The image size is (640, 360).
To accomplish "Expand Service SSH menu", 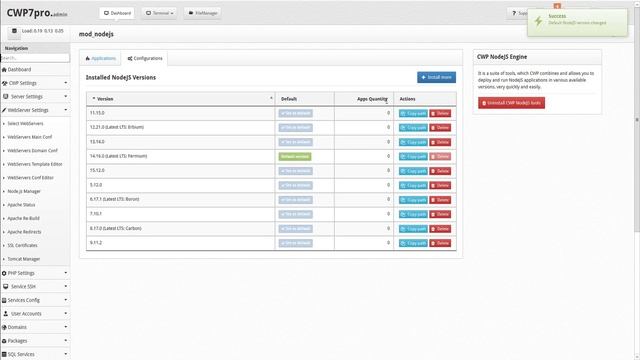I will (35, 287).
